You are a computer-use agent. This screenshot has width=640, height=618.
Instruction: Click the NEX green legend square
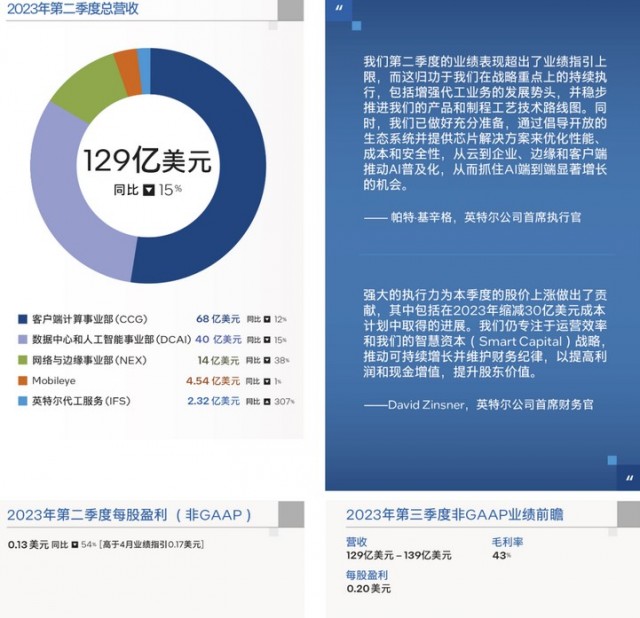[x=21, y=360]
